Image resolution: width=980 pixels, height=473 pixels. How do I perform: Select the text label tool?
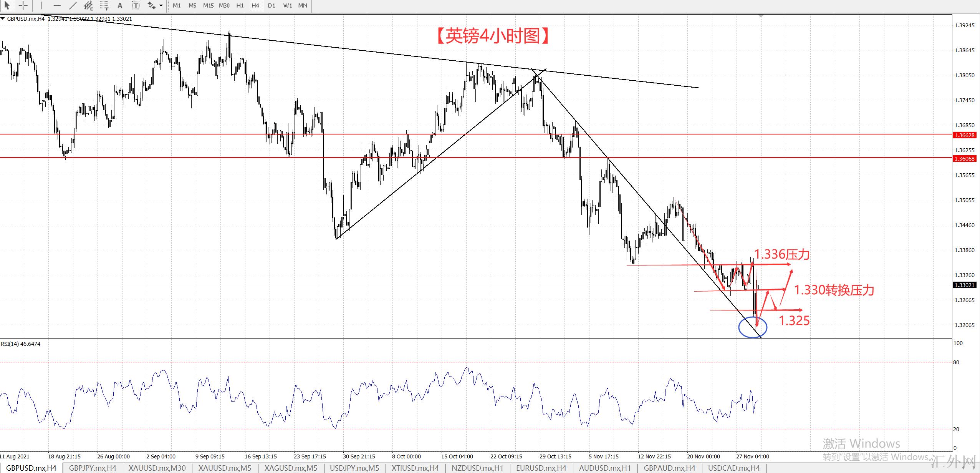tap(136, 5)
